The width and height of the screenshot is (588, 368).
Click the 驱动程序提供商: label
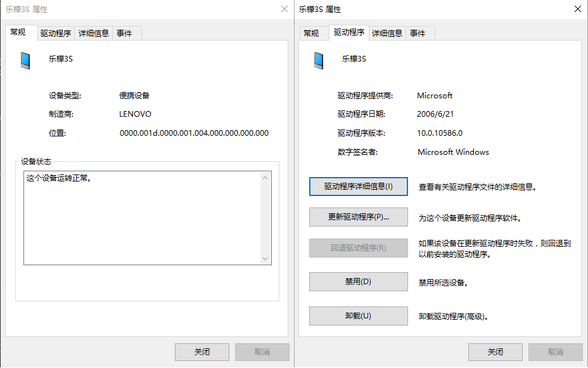click(x=365, y=96)
